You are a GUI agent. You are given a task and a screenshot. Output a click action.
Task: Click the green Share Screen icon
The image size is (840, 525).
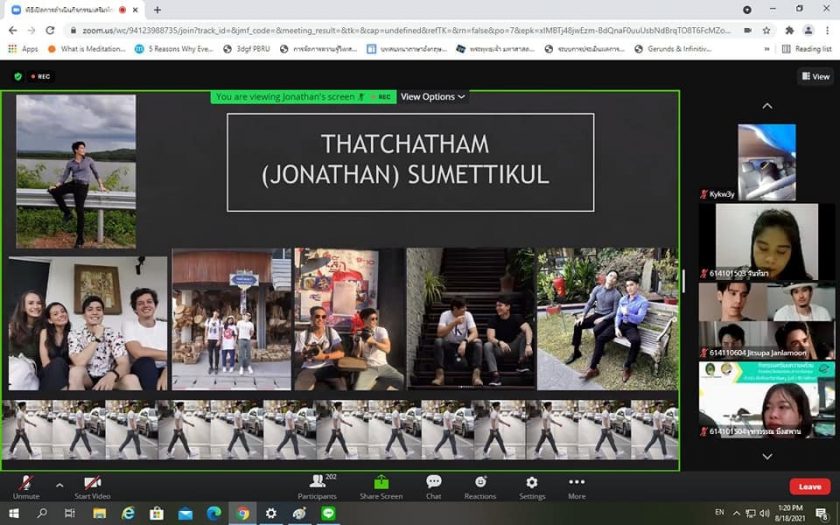click(380, 486)
